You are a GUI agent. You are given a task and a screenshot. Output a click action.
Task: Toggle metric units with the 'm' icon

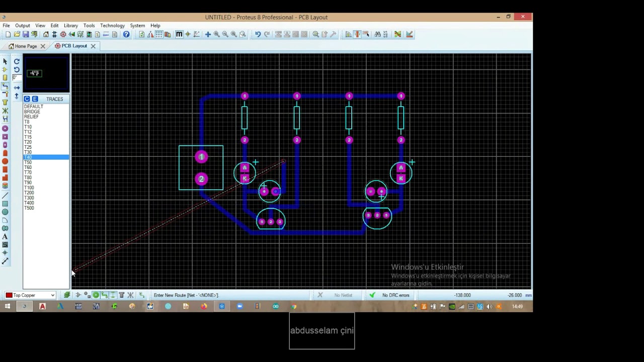click(x=179, y=34)
